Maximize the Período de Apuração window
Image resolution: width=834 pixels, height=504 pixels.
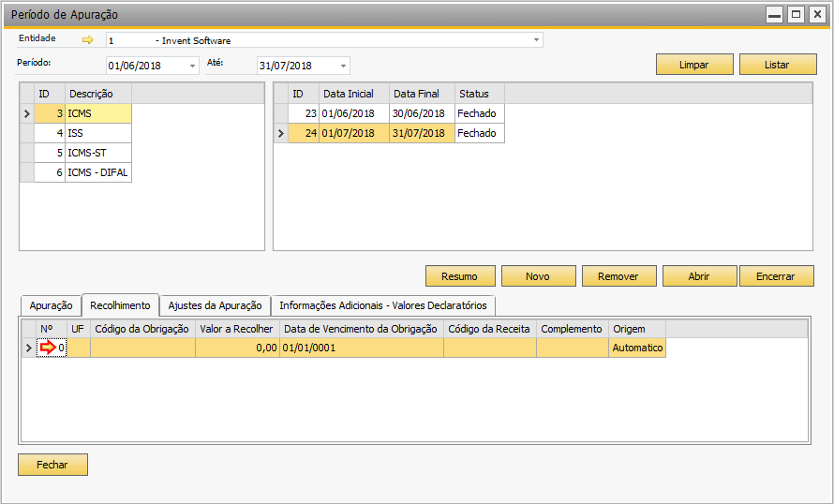coord(796,14)
